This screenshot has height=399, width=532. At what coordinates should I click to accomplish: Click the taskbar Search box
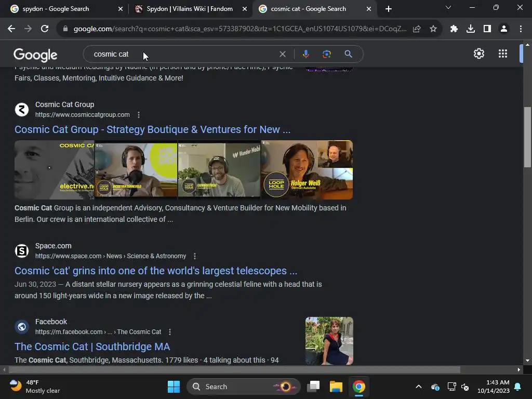click(244, 387)
